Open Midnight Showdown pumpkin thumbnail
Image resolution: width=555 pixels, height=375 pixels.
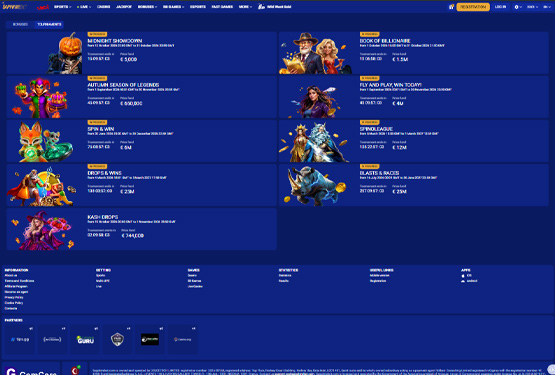click(65, 53)
